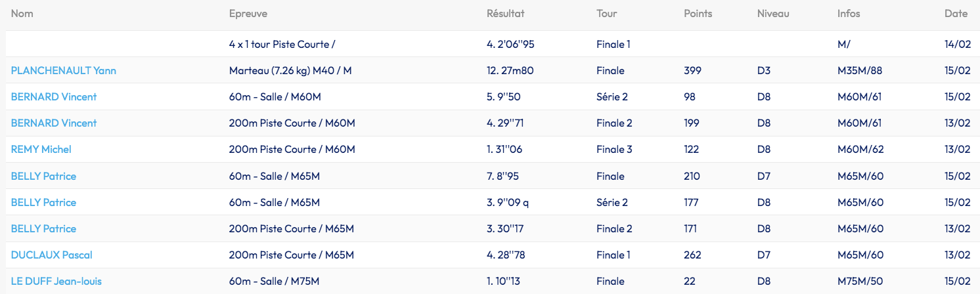
Task: Click the Résultat column header
Action: point(505,14)
